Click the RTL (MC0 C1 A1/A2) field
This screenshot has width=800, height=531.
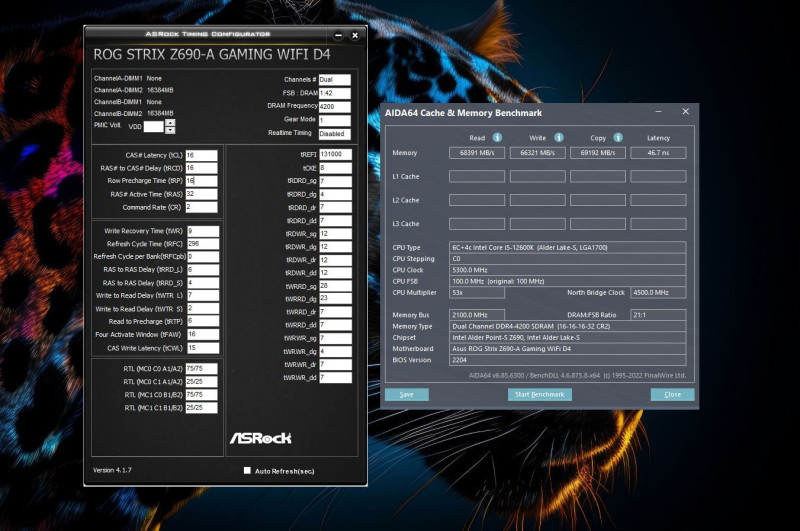[202, 382]
